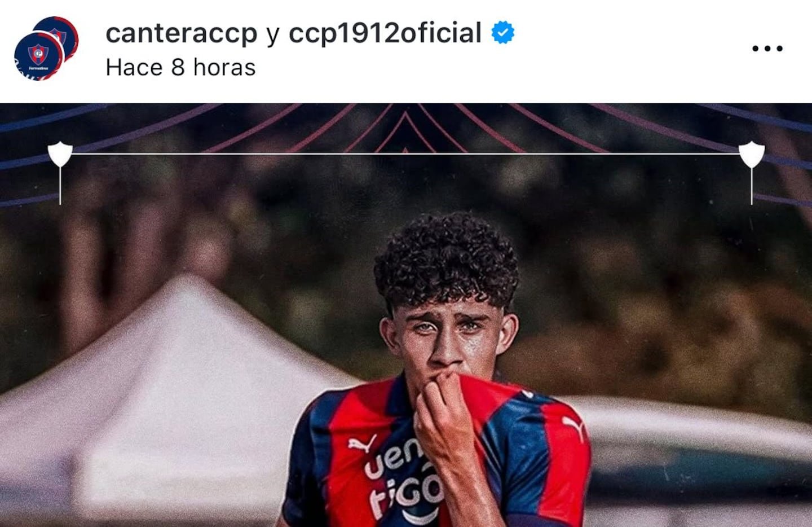Click the Puma logo on the jersey chest
Viewport: 812px width, 527px height.
[x=362, y=443]
